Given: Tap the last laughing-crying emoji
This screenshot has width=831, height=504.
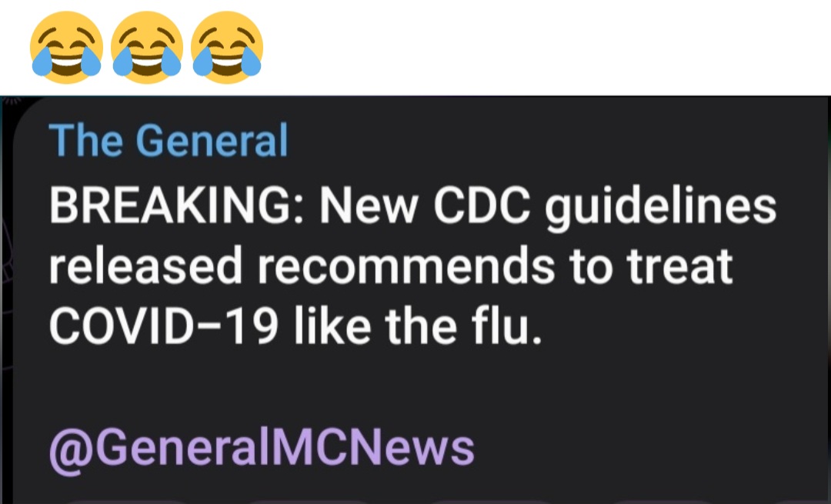Looking at the screenshot, I should 227,48.
